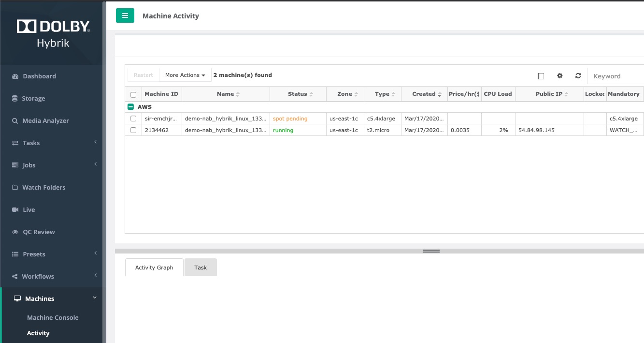Click the QC Review eye icon
The height and width of the screenshot is (343, 644).
pyautogui.click(x=15, y=232)
